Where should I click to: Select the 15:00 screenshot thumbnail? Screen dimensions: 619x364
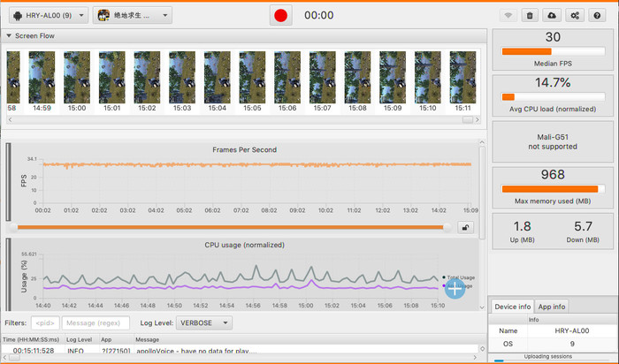pyautogui.click(x=77, y=79)
